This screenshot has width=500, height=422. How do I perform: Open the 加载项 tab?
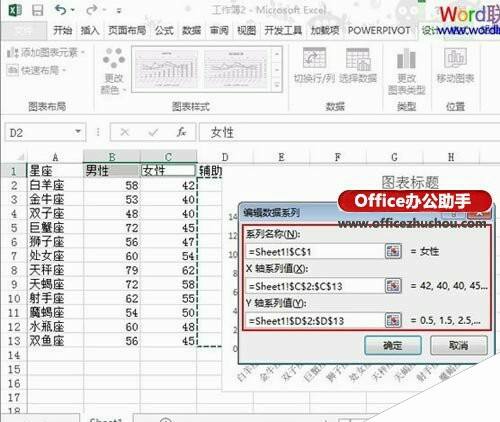325,30
